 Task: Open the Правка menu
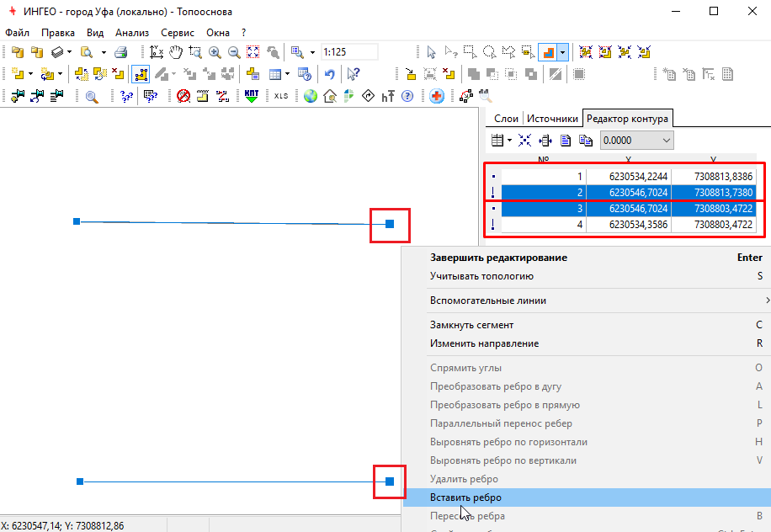(58, 33)
